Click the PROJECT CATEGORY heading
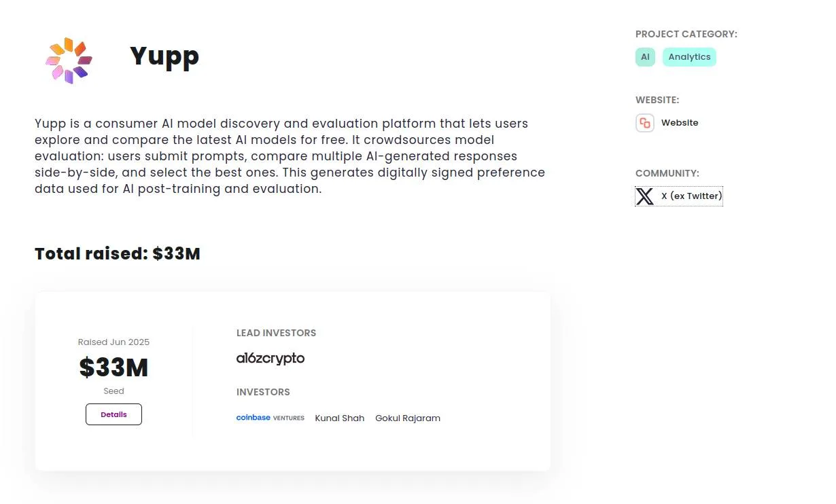The width and height of the screenshot is (836, 504). click(x=686, y=34)
